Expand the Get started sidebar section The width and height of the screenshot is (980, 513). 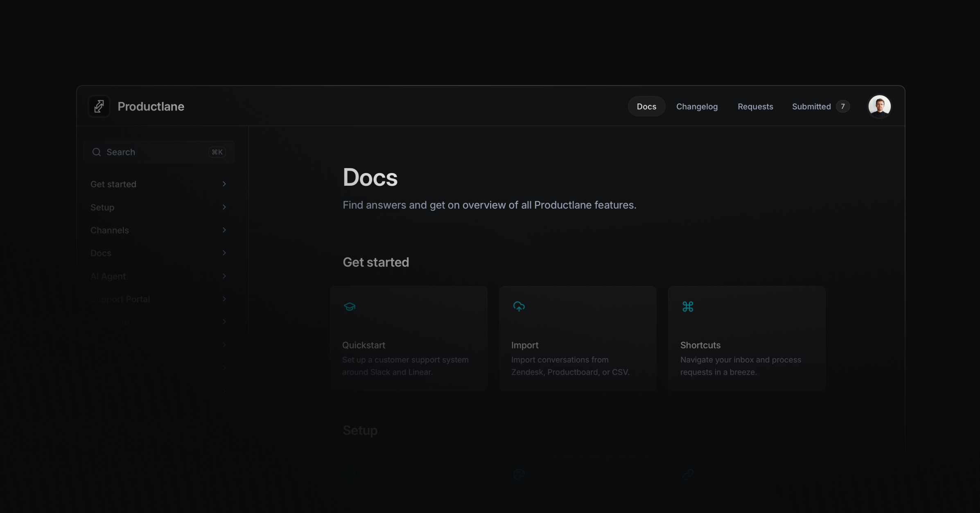coord(113,184)
